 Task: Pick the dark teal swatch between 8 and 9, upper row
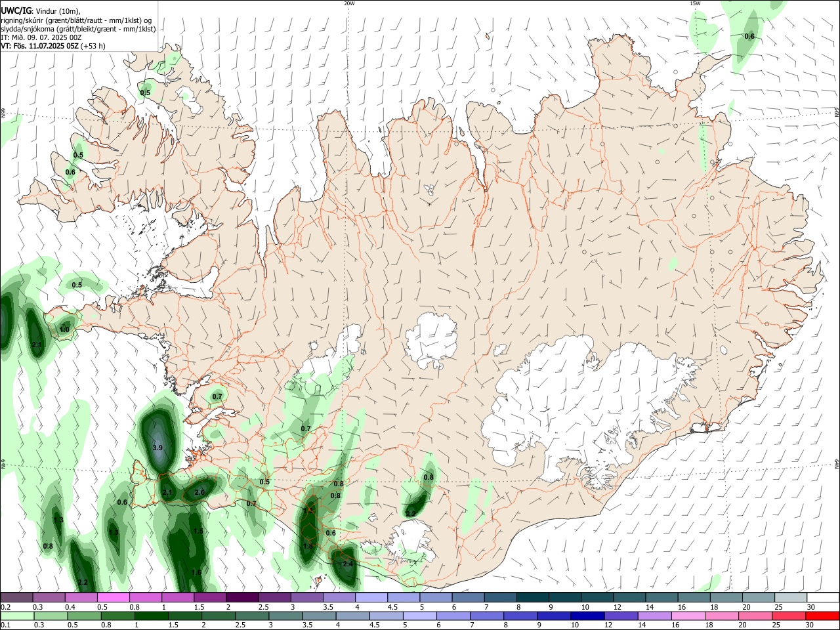(x=532, y=598)
